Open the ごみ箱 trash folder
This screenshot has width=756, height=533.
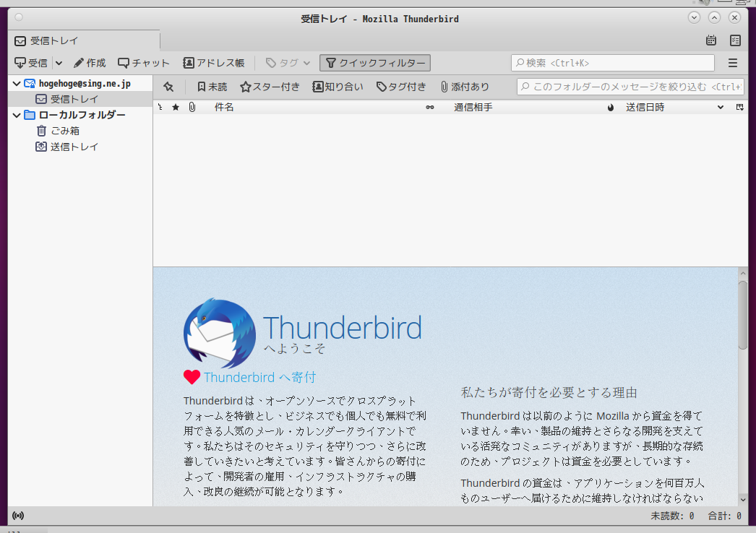coord(65,131)
